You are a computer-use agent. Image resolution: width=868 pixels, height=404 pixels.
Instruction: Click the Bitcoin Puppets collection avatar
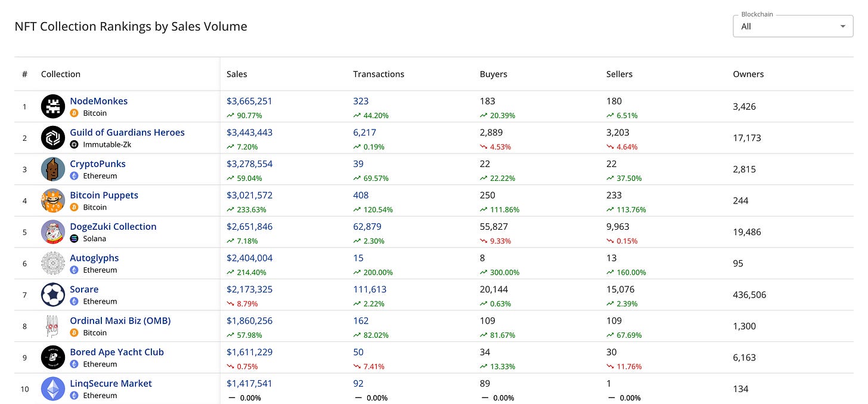(53, 201)
